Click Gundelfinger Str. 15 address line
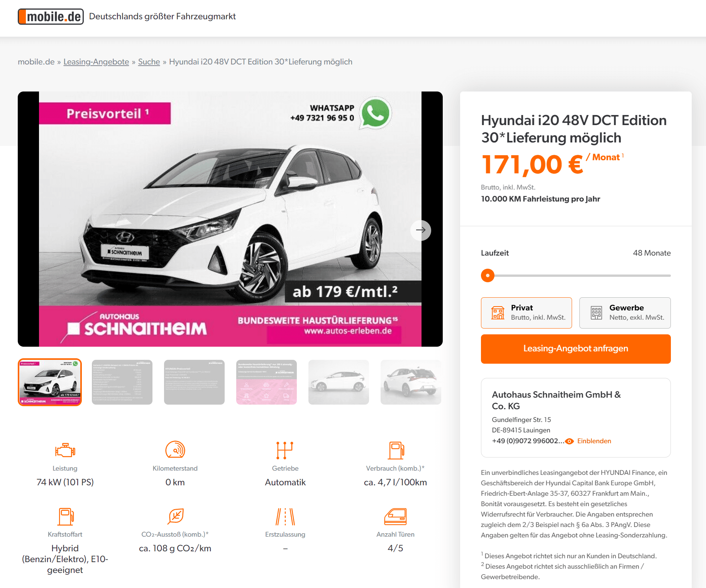The width and height of the screenshot is (706, 588). tap(521, 420)
